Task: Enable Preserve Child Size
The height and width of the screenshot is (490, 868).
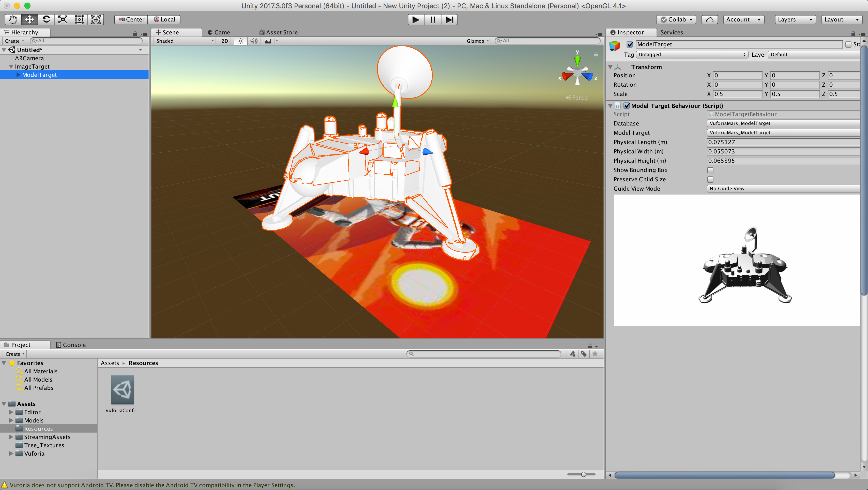Action: (x=710, y=179)
